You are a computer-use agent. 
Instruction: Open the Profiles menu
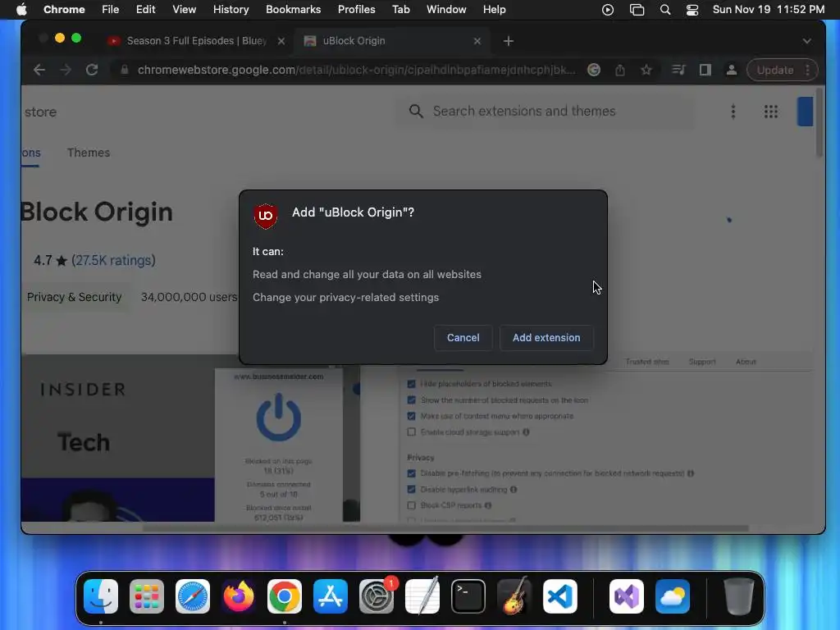coord(356,10)
